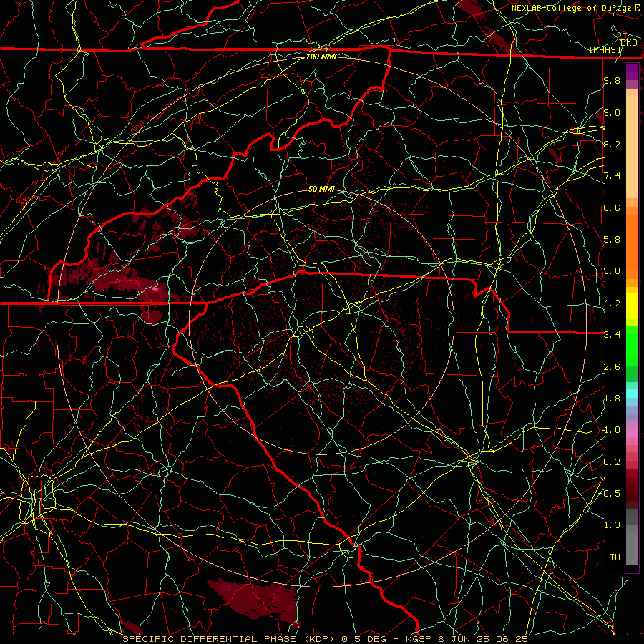Image resolution: width=644 pixels, height=644 pixels.
Task: Click the DKD product code label
Action: pyautogui.click(x=629, y=43)
